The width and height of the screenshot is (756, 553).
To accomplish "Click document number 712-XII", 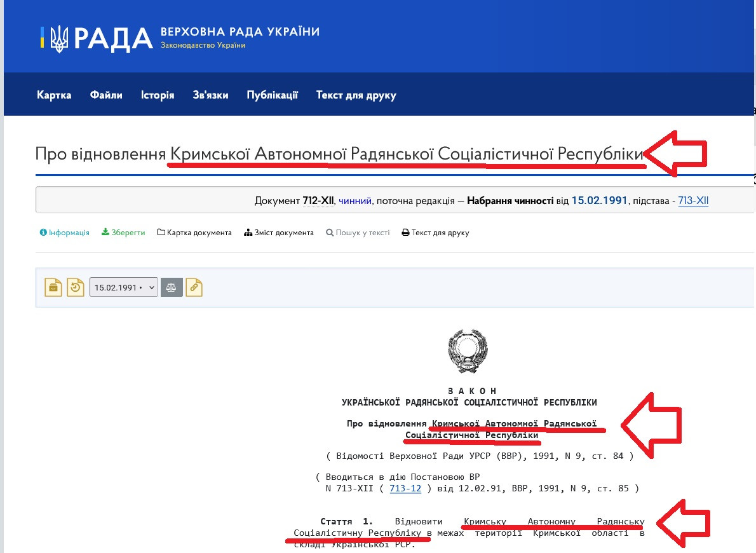I will tap(318, 201).
